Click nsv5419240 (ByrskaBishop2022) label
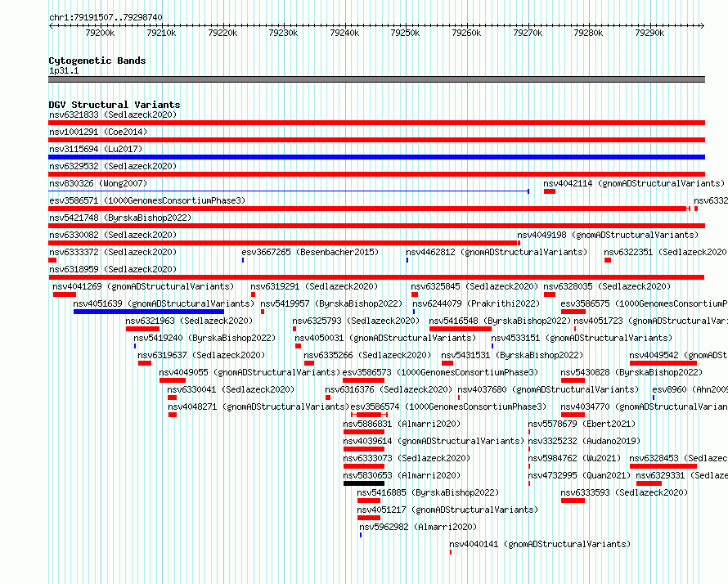This screenshot has height=584, width=728. pos(204,338)
